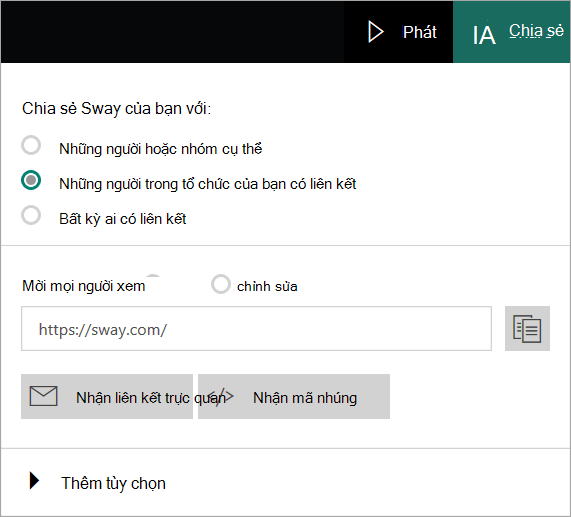Screen dimensions: 571x517
Task: Choose the "chỉnh sửa" radio option
Action: 221,284
